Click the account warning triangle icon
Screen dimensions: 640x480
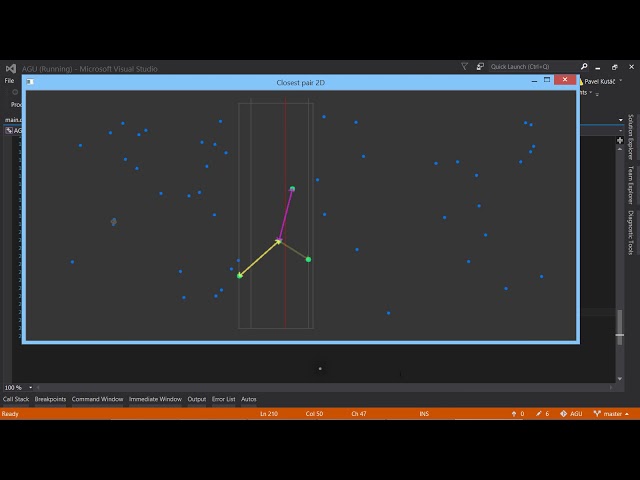coord(581,82)
